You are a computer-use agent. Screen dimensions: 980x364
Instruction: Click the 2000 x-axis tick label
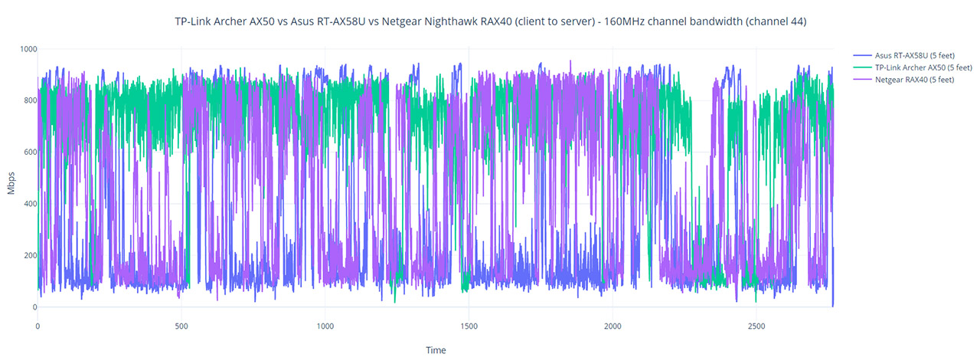tap(612, 326)
